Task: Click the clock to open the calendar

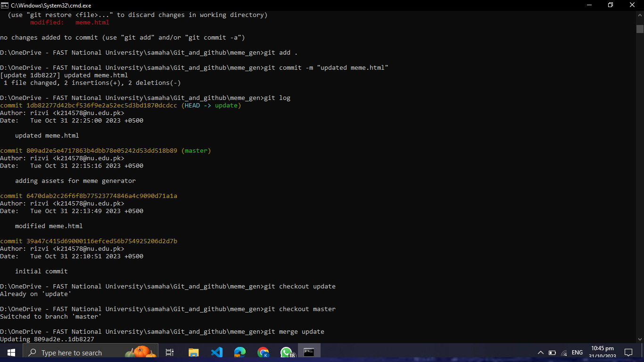Action: click(603, 351)
